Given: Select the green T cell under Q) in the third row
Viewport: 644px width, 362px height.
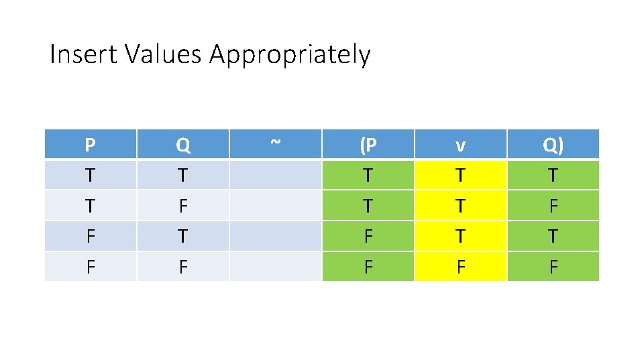Looking at the screenshot, I should pyautogui.click(x=553, y=236).
